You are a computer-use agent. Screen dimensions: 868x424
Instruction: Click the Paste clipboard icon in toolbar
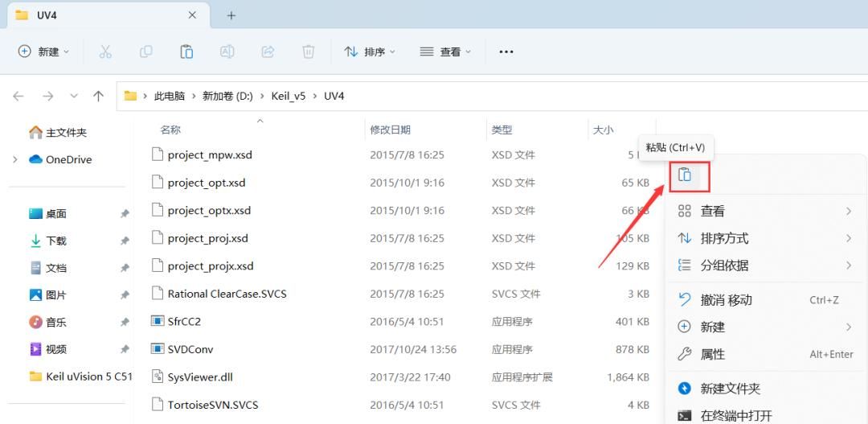pyautogui.click(x=186, y=51)
